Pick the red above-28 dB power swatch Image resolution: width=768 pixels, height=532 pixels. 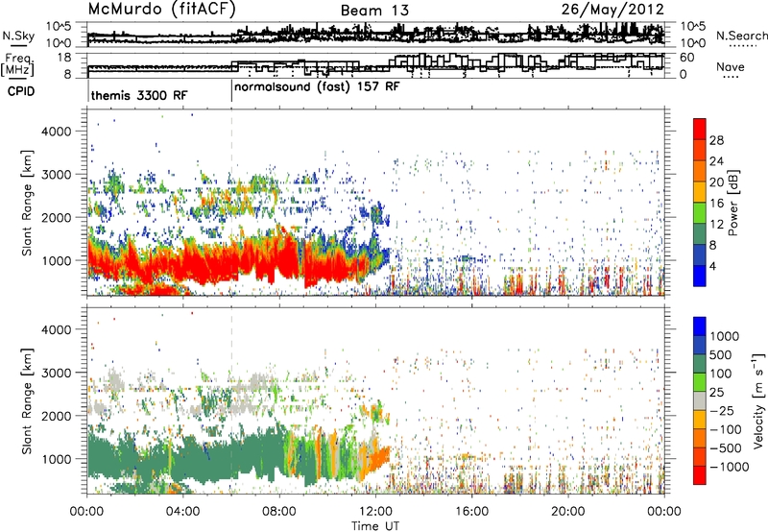700,130
